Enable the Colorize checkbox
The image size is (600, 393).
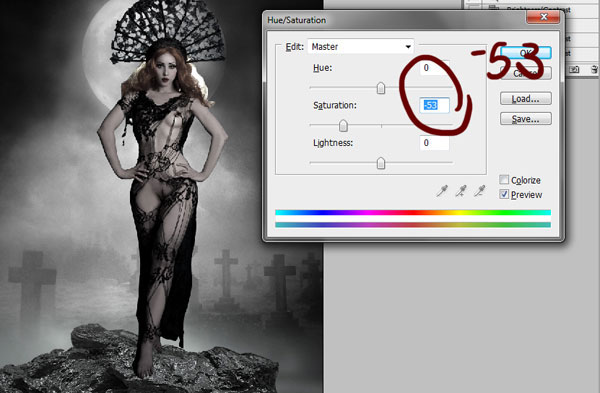504,179
